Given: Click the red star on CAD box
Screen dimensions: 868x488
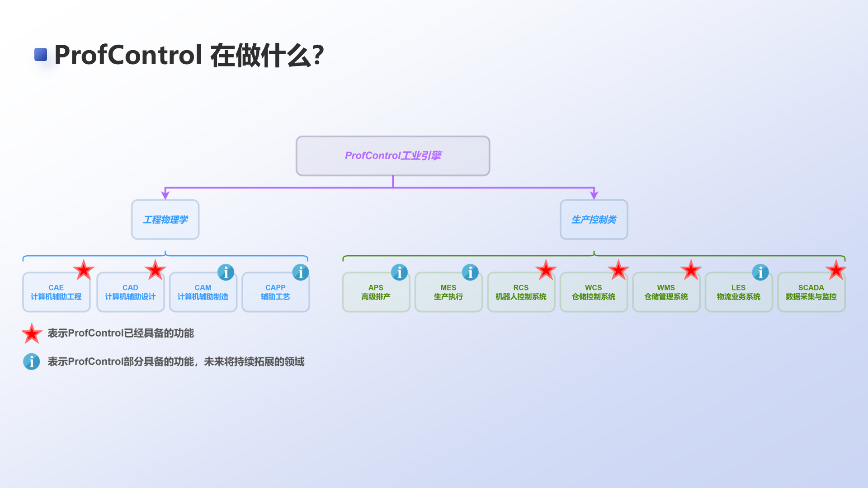Looking at the screenshot, I should [x=155, y=271].
